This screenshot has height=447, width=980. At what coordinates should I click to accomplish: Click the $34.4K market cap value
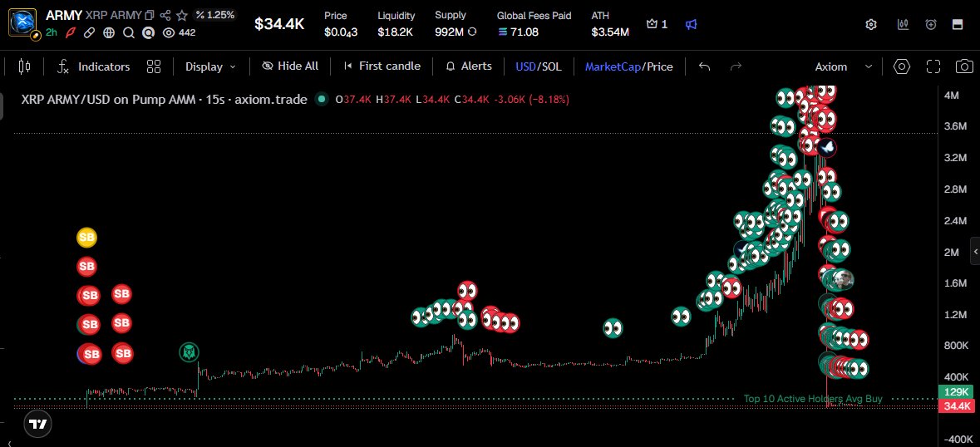[x=278, y=24]
